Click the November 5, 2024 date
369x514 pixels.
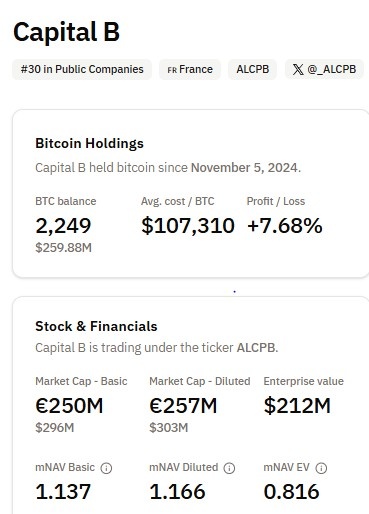click(x=246, y=168)
